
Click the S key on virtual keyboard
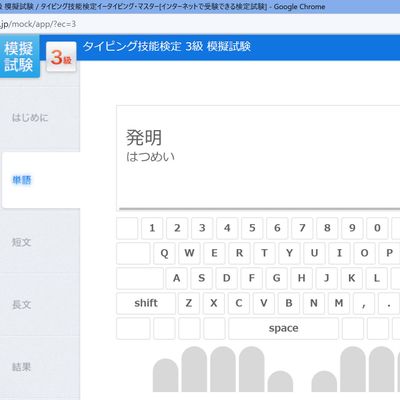(x=202, y=278)
